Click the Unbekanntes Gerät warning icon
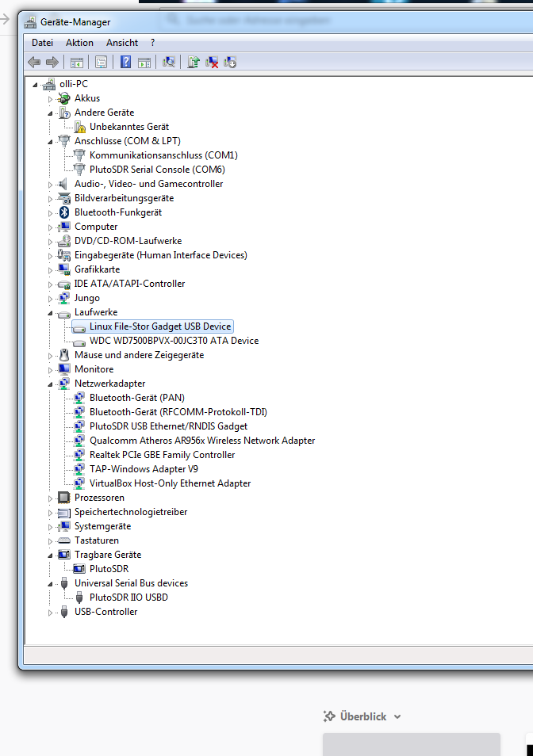This screenshot has width=533, height=756. point(79,127)
